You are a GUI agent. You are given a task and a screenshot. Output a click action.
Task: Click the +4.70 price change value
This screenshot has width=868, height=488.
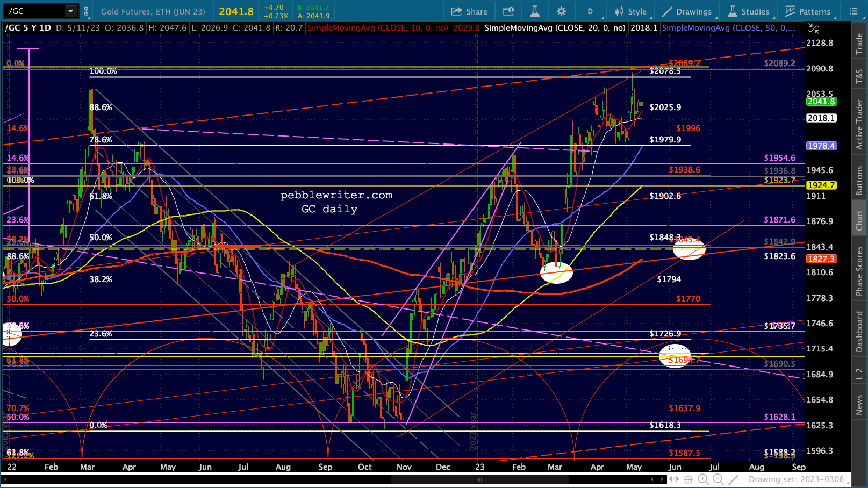click(x=274, y=8)
